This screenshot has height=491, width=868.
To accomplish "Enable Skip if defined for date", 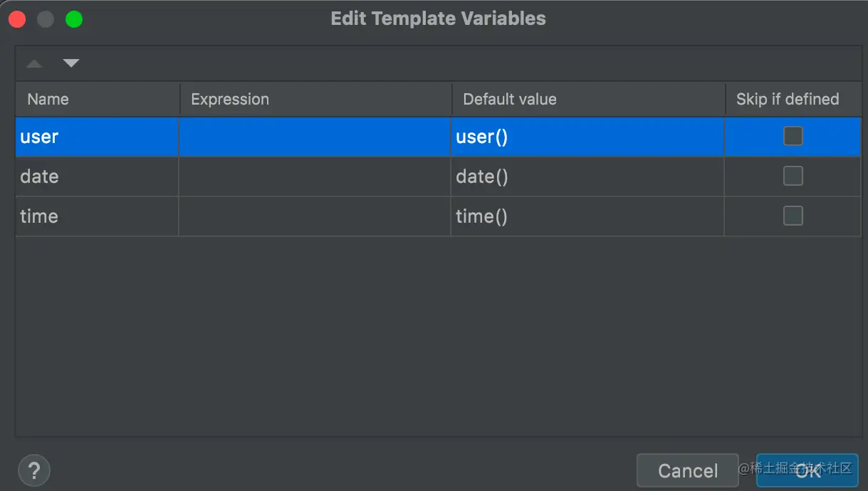I will pos(793,176).
